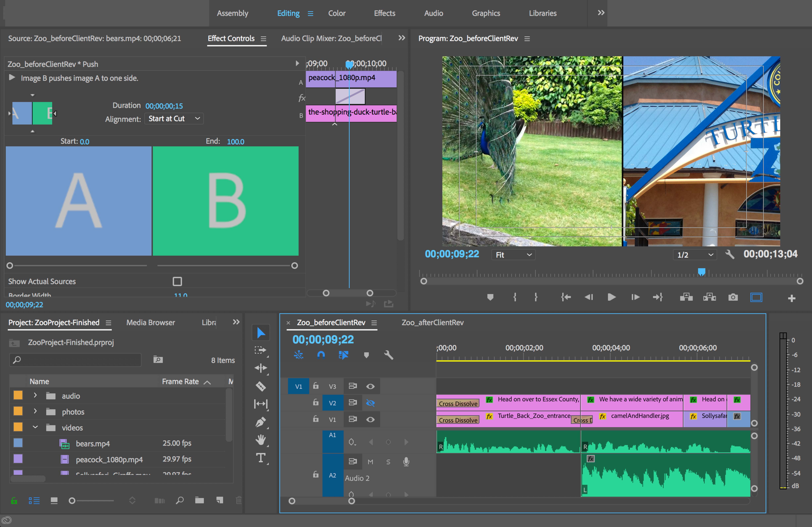Open Timeline Display Settings wrench icon
The width and height of the screenshot is (812, 527).
coord(389,355)
